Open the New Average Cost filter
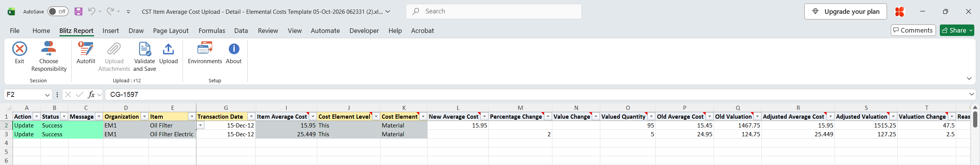The image size is (980, 165). (x=484, y=116)
